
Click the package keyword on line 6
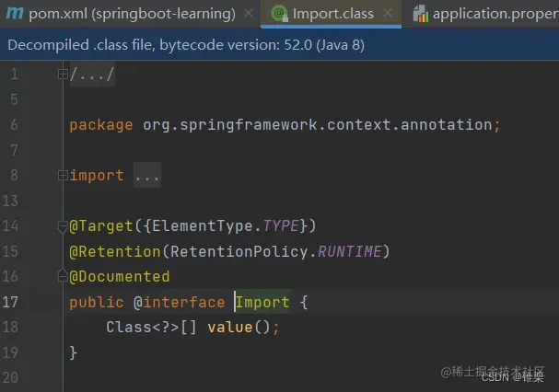101,125
